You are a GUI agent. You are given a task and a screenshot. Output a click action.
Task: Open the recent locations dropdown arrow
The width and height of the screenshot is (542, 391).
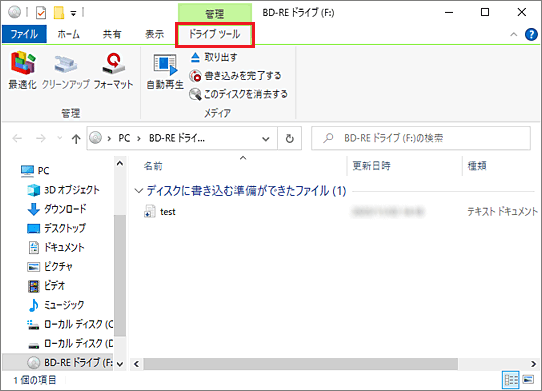(x=59, y=138)
